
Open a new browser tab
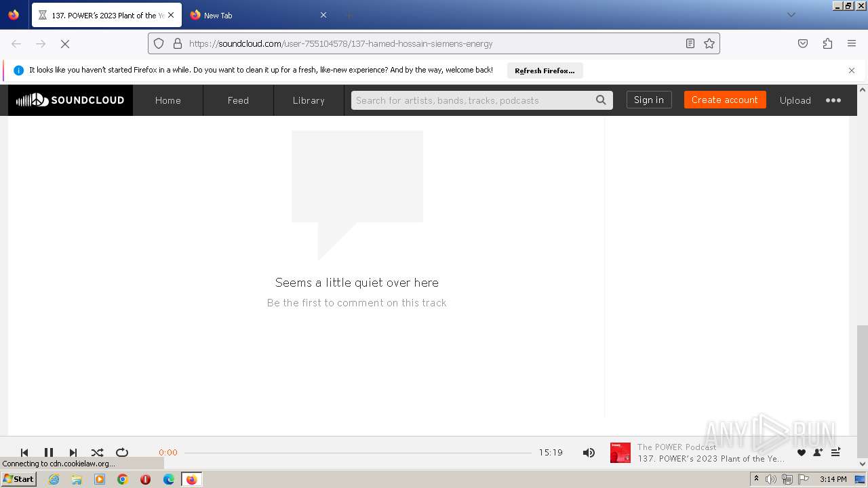pos(349,15)
